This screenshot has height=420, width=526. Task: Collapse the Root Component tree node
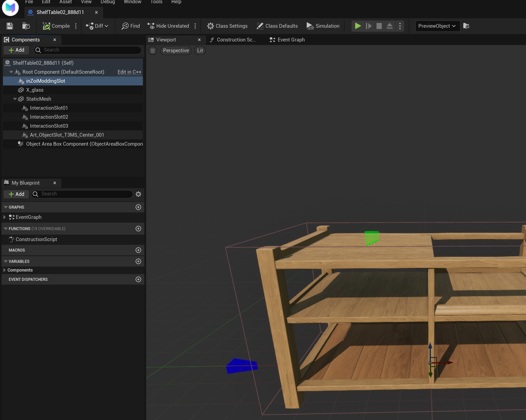click(11, 72)
